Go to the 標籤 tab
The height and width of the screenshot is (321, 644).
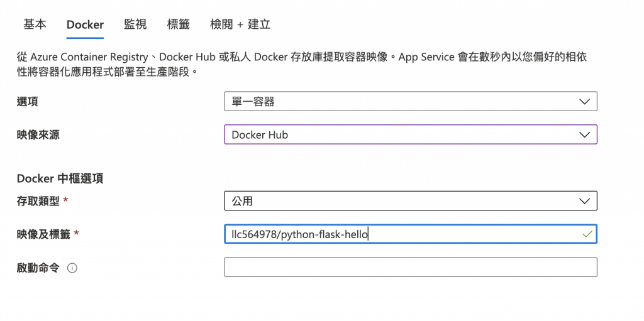(178, 24)
